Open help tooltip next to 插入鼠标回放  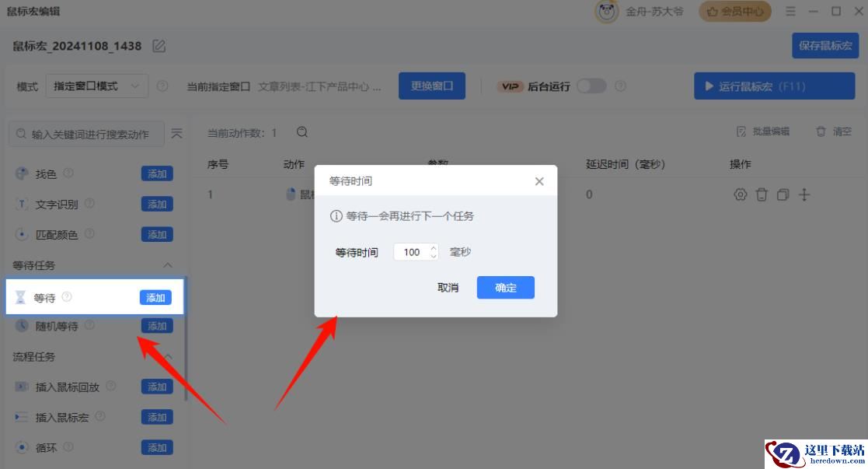point(110,386)
